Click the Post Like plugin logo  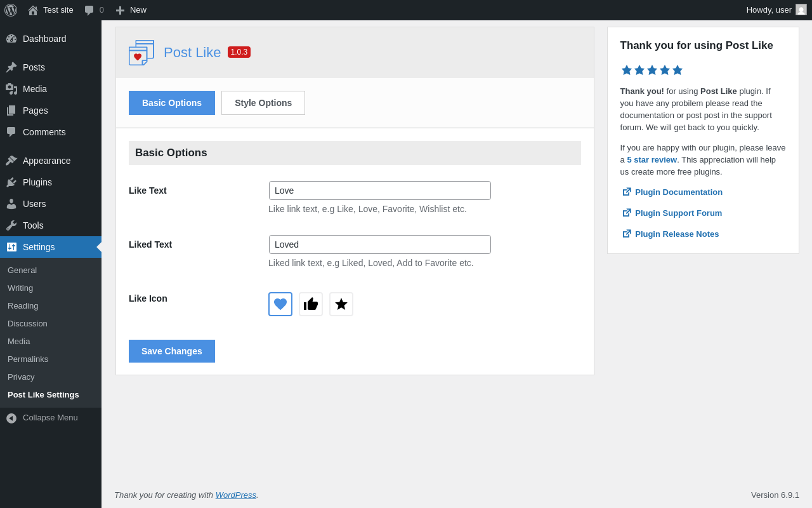click(x=141, y=53)
